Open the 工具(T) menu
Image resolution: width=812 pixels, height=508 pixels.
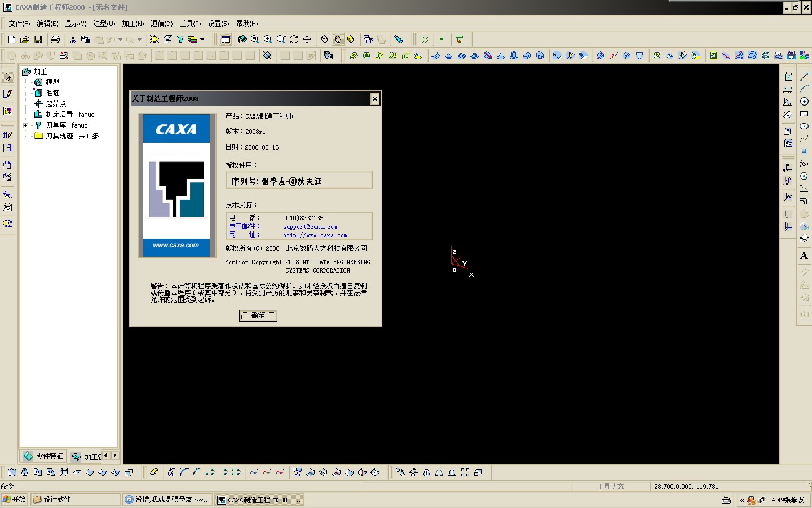pyautogui.click(x=190, y=24)
